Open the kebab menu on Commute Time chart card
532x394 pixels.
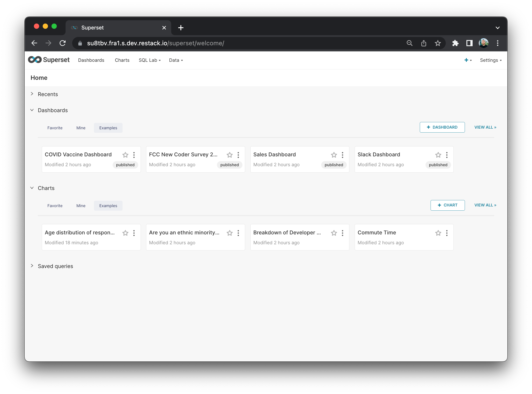point(447,233)
